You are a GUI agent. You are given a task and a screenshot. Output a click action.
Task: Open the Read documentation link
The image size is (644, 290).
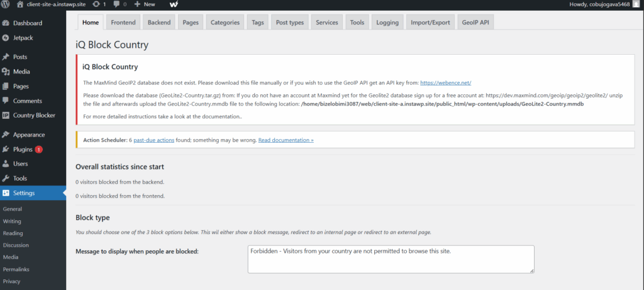[286, 140]
